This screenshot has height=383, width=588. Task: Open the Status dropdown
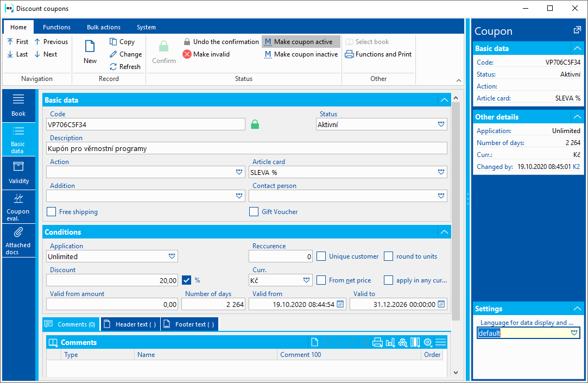pos(441,124)
